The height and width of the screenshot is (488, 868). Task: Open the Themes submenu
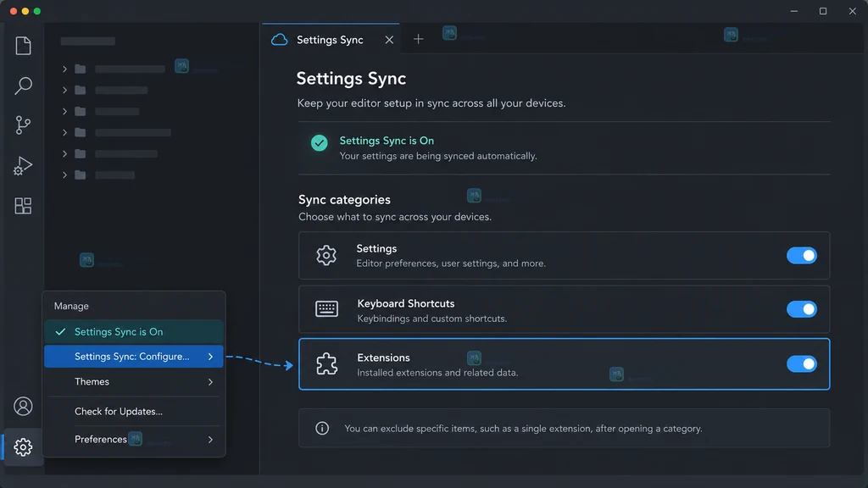[134, 382]
